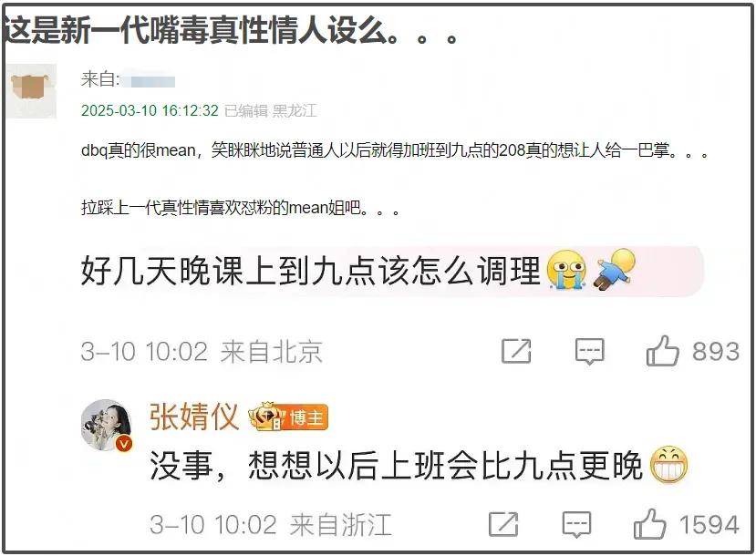Click the 893 like count number

[x=716, y=351]
